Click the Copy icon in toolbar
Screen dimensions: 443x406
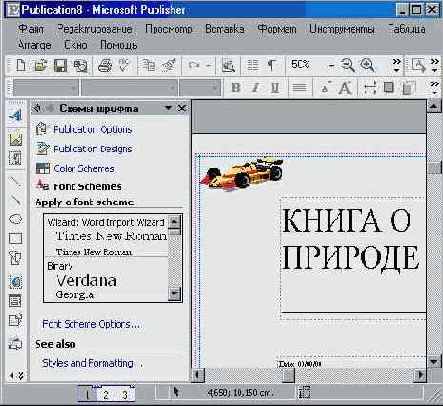coord(148,65)
